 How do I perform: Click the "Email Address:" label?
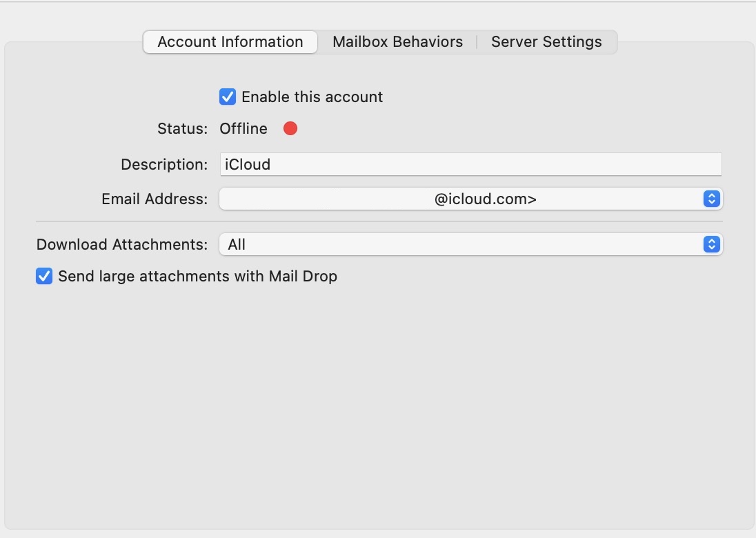click(x=155, y=199)
